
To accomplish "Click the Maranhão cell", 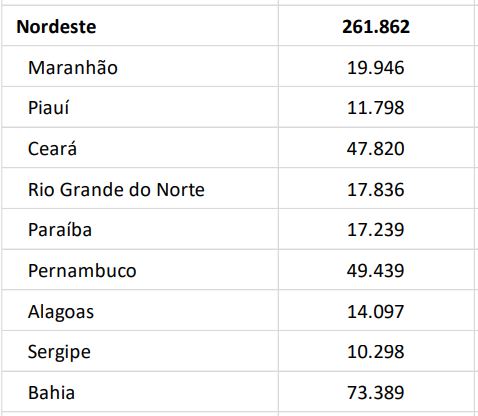I will (140, 66).
